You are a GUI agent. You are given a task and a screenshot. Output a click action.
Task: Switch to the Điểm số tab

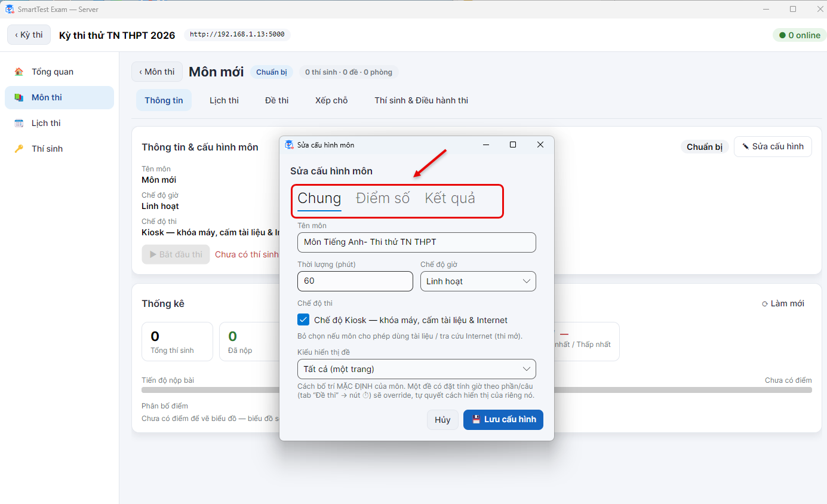pos(383,198)
